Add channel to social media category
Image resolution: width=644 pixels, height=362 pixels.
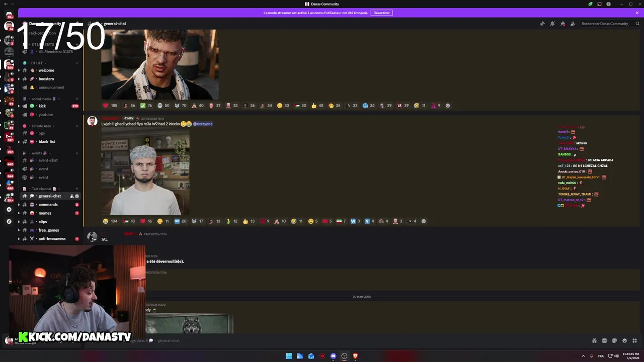point(77,99)
